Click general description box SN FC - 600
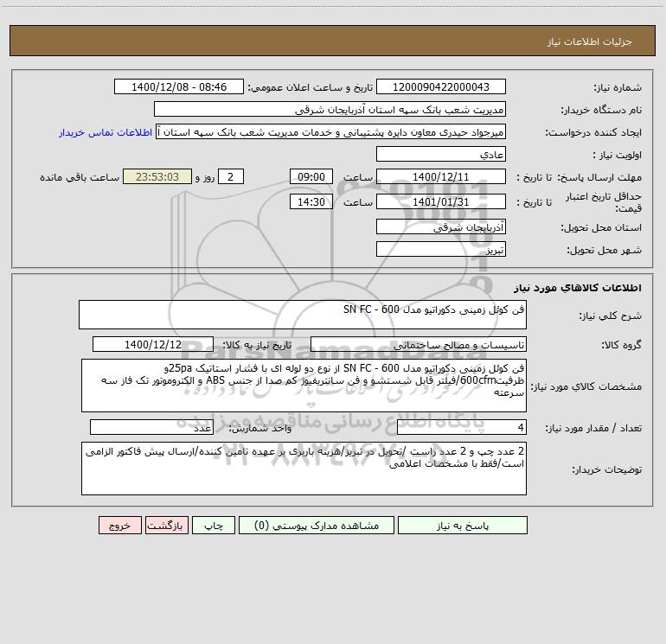 coord(303,315)
